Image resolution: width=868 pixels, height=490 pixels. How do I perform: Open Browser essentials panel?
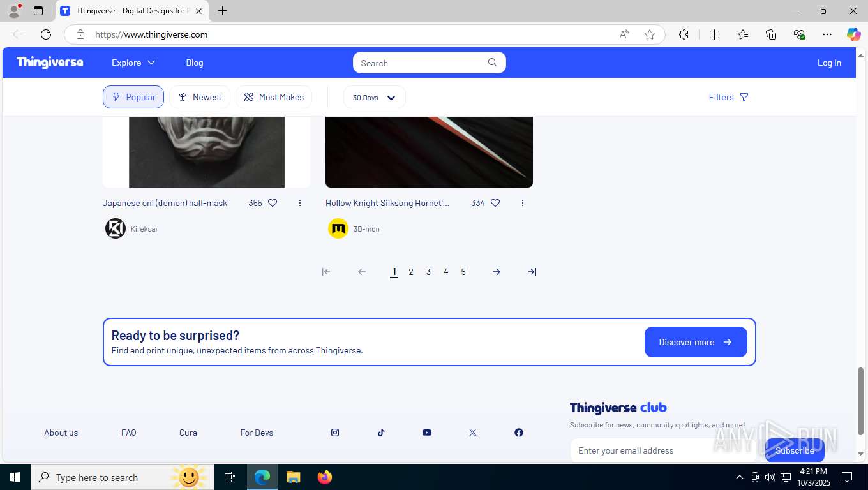tap(799, 34)
